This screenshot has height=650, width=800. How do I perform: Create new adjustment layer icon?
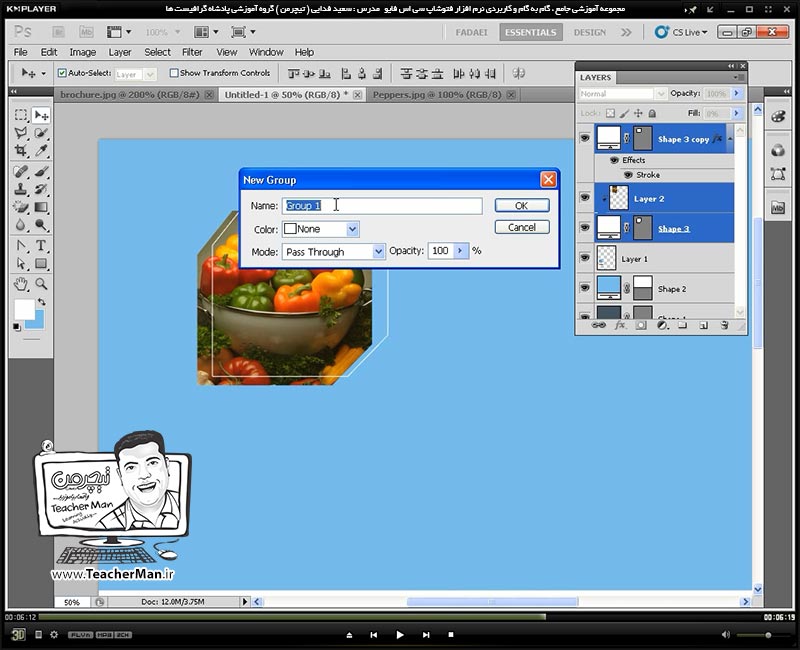pos(662,326)
